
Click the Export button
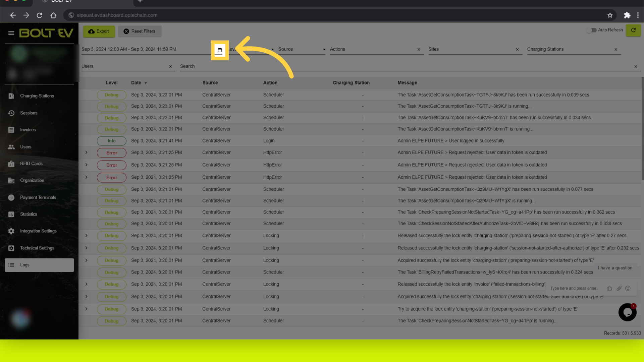coord(99,31)
